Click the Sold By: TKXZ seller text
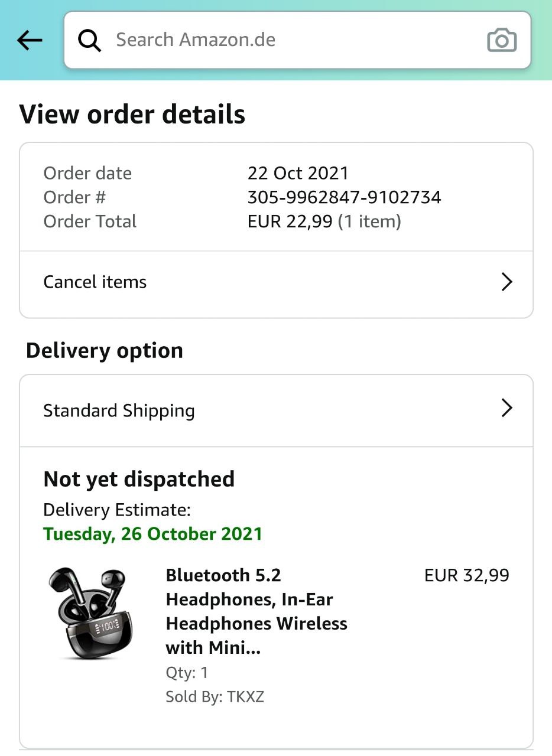The height and width of the screenshot is (756, 552). coord(215,697)
